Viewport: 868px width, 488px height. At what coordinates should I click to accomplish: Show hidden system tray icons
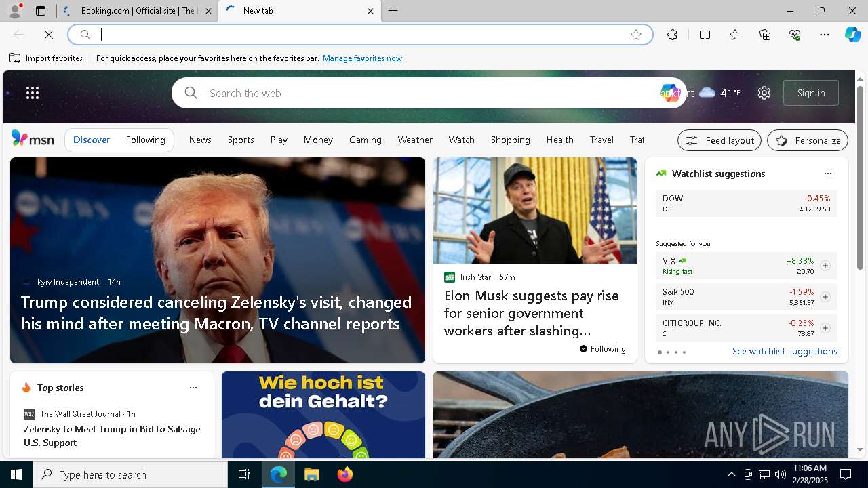click(x=731, y=474)
